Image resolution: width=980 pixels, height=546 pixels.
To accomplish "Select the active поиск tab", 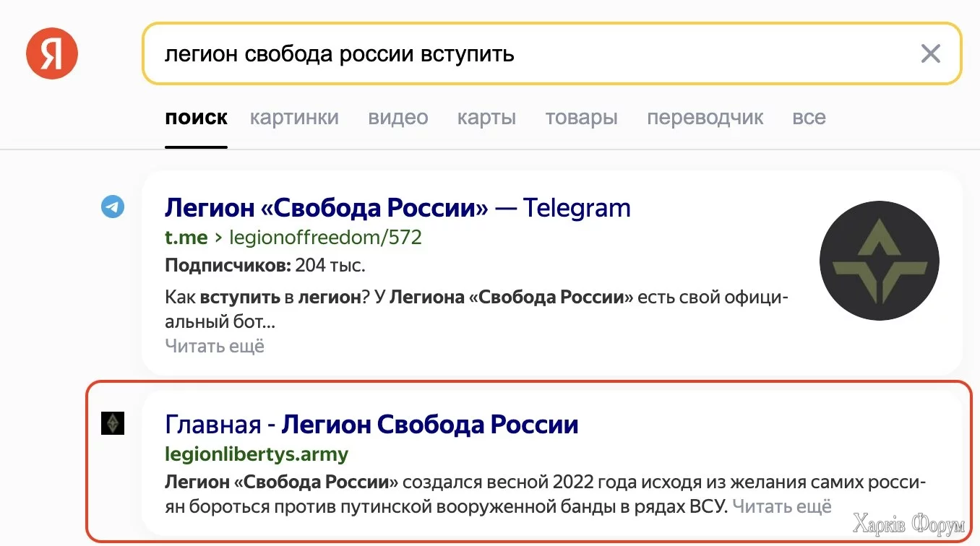I will pos(196,118).
